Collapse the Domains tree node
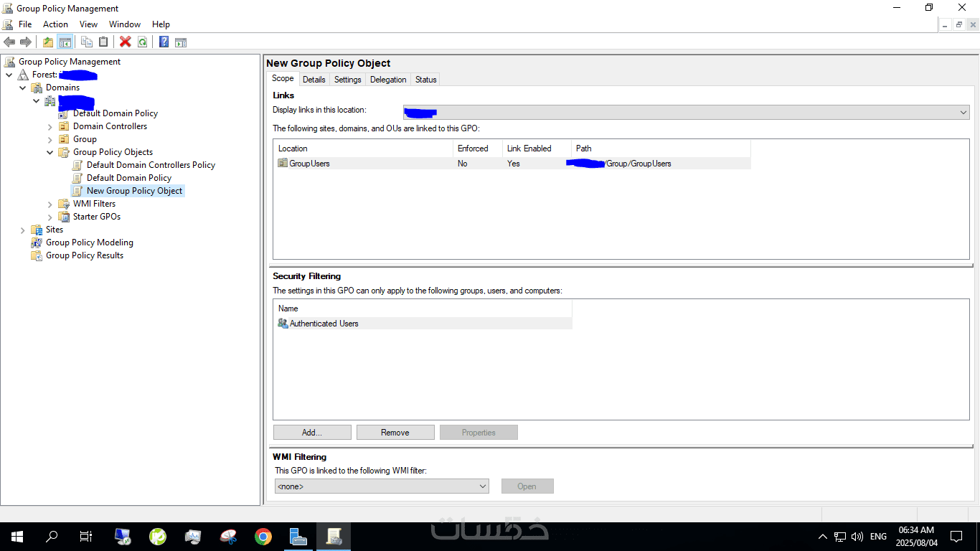Viewport: 980px width, 551px height. point(22,88)
